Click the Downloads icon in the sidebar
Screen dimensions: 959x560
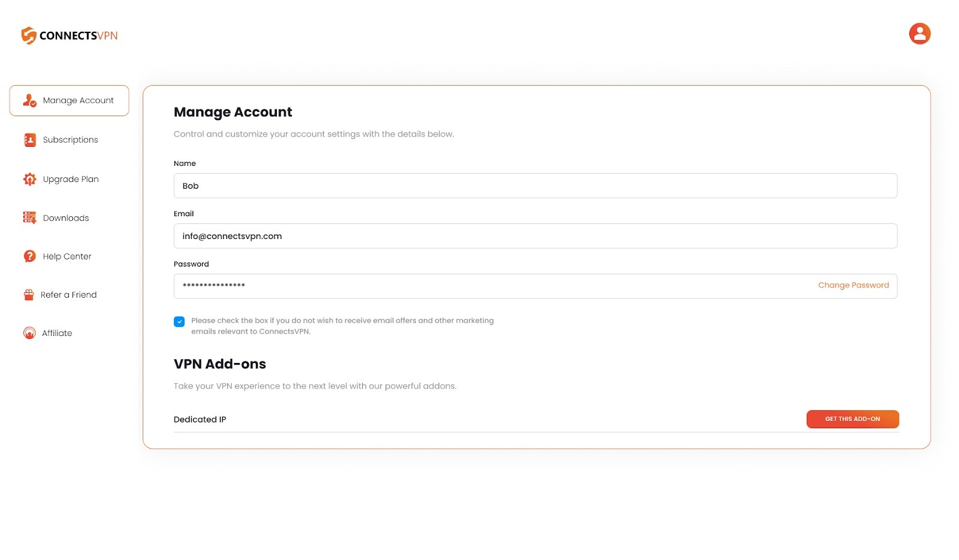coord(28,217)
